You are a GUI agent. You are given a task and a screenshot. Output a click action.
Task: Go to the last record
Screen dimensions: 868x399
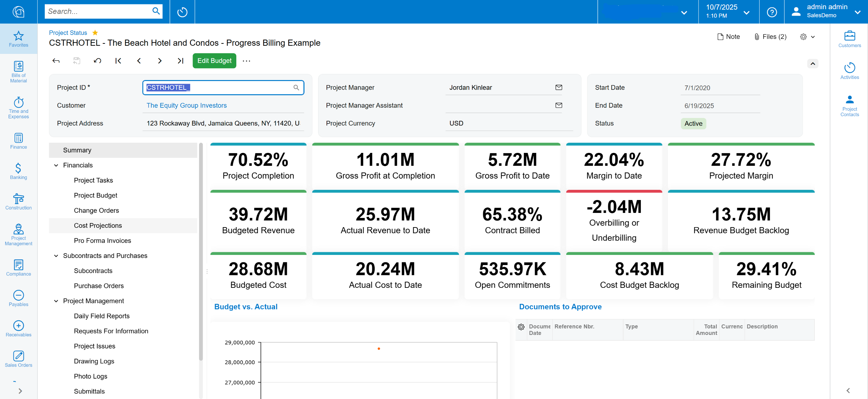(180, 61)
